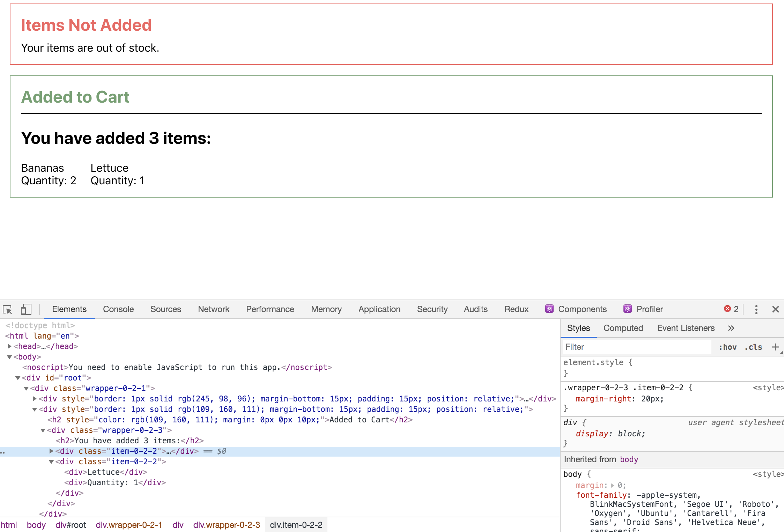
Task: Switch to the Console tab
Action: (118, 309)
